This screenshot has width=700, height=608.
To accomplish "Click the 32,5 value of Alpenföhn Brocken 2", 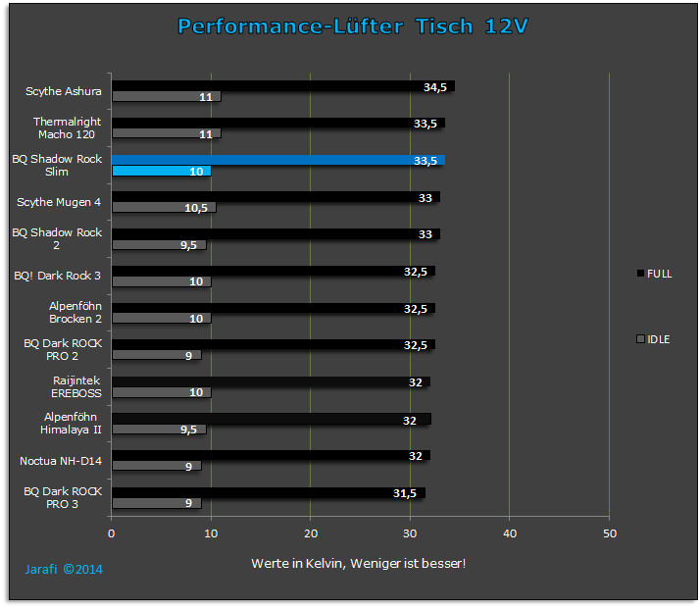I will tap(415, 309).
